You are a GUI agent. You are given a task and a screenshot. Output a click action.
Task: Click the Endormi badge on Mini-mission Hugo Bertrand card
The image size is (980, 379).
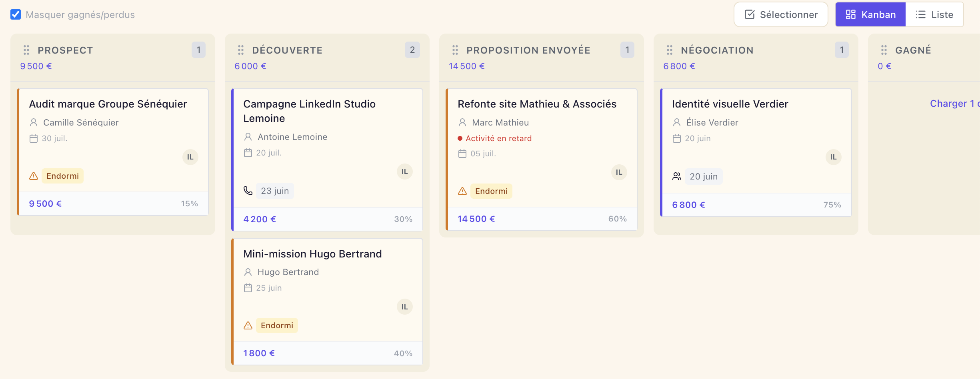(x=277, y=325)
